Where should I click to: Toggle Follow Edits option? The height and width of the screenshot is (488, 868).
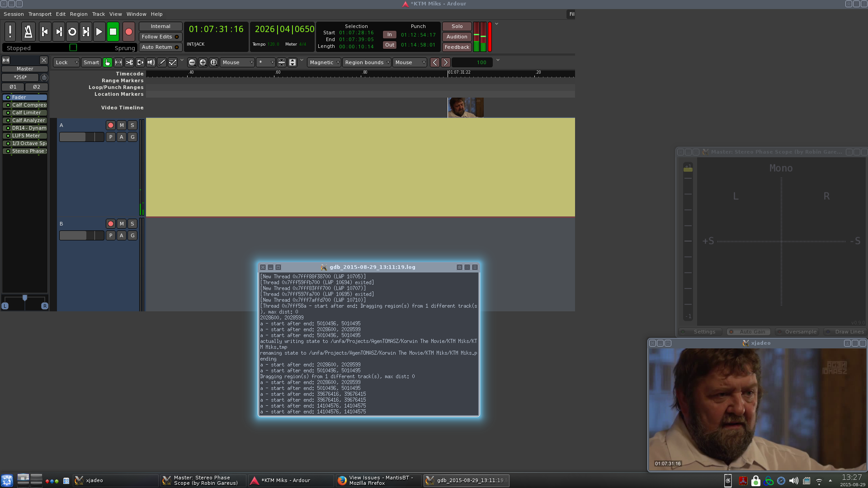tap(160, 37)
